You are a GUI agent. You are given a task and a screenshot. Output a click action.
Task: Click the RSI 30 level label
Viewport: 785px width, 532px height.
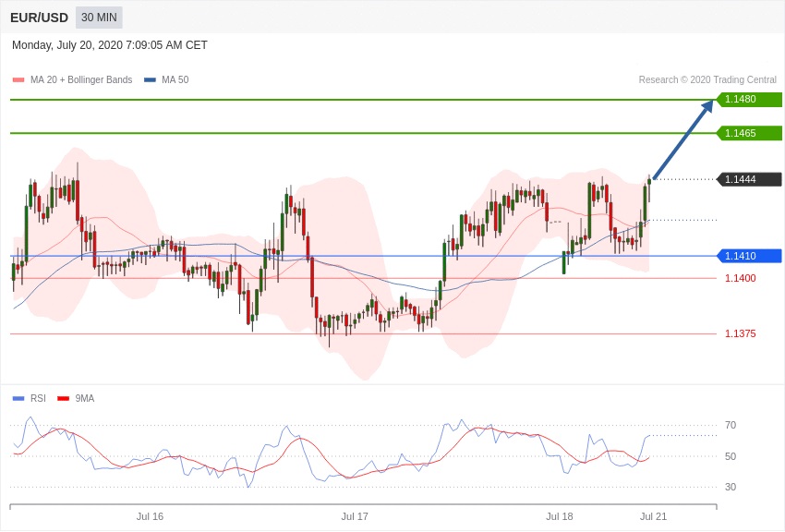731,487
